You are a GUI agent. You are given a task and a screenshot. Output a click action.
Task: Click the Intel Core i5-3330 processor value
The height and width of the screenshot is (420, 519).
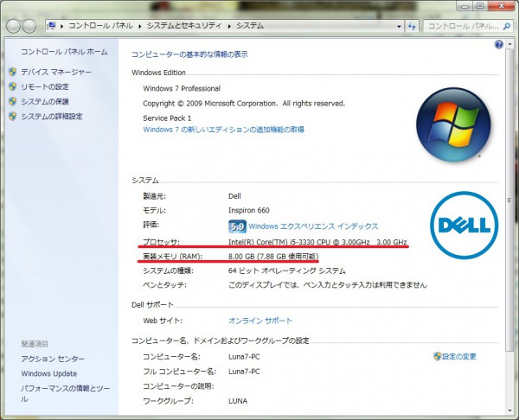coord(317,242)
